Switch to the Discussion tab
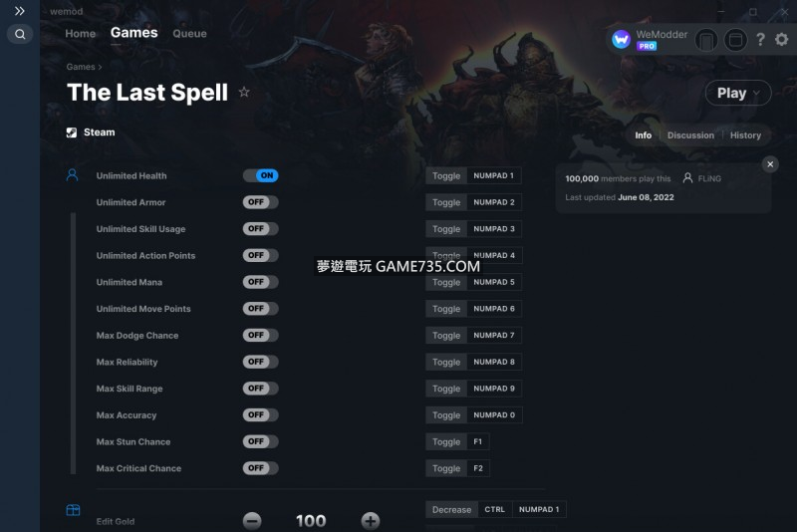Screen dimensions: 797x532 tap(690, 135)
